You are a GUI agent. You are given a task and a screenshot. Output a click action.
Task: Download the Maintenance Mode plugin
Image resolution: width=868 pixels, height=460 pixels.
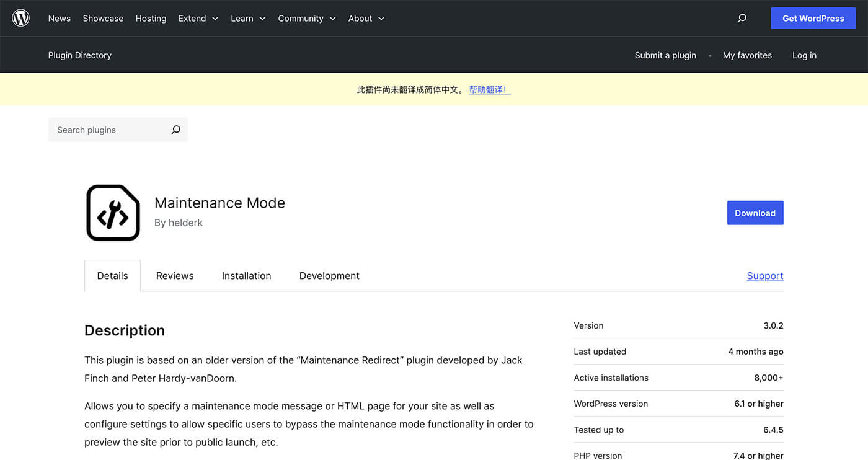pyautogui.click(x=755, y=213)
